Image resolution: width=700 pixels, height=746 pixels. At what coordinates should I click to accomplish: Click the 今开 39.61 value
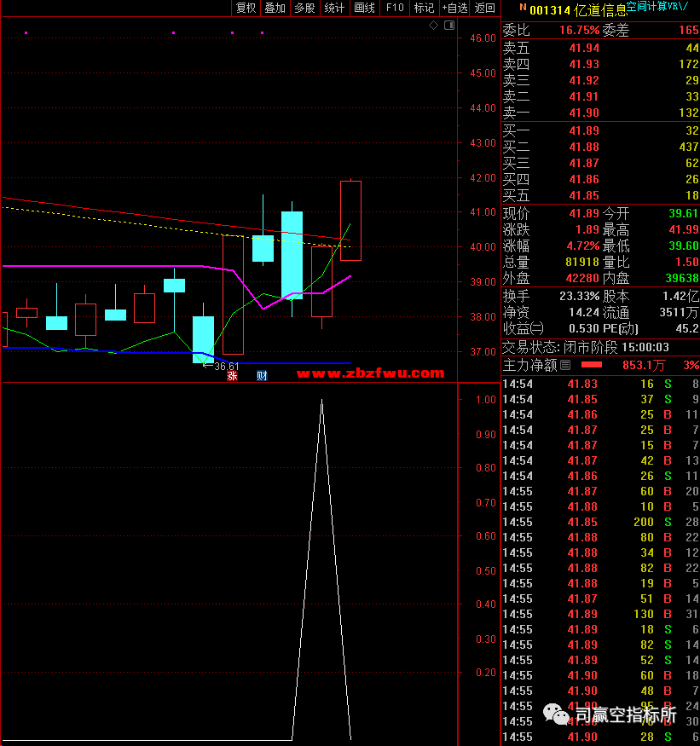coord(683,213)
